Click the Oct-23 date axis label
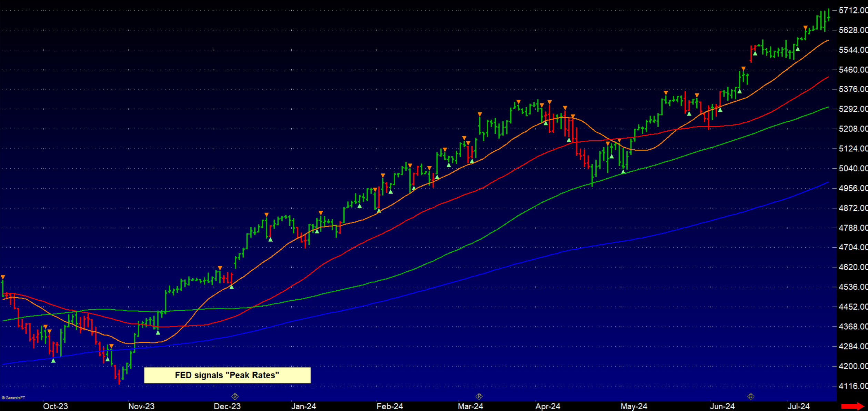868x411 pixels. (x=55, y=406)
